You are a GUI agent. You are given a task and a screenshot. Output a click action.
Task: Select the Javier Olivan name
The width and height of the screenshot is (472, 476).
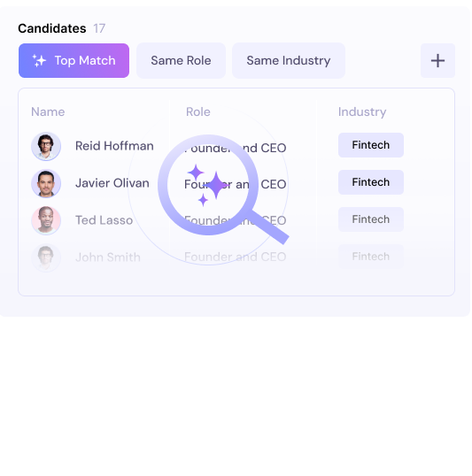pos(112,183)
